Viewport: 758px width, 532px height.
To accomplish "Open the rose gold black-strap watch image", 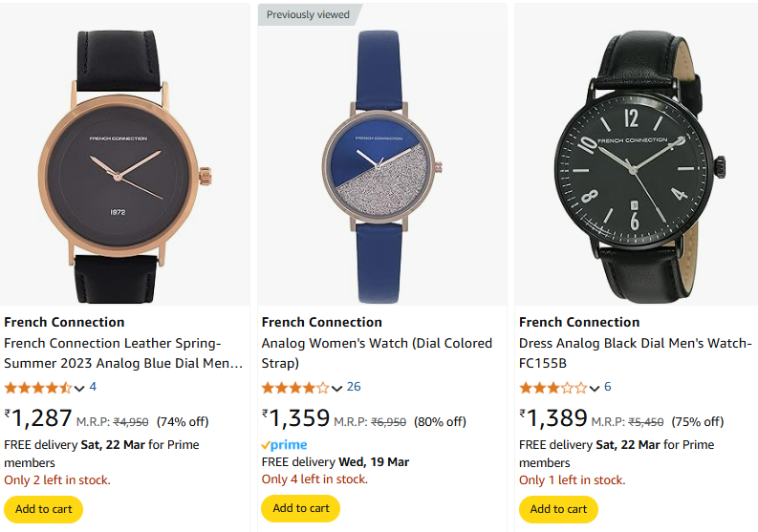I will click(124, 167).
